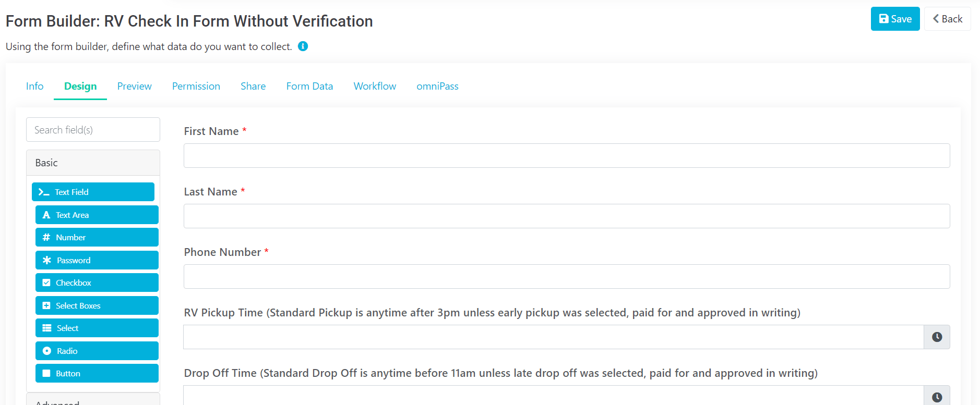This screenshot has width=980, height=405.
Task: Click the clock icon for Drop Off Time
Action: coord(937,397)
